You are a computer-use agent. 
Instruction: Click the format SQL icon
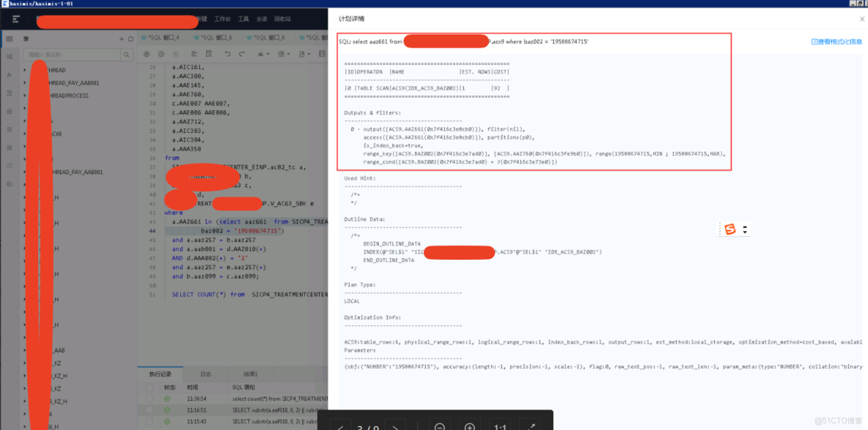[x=194, y=54]
